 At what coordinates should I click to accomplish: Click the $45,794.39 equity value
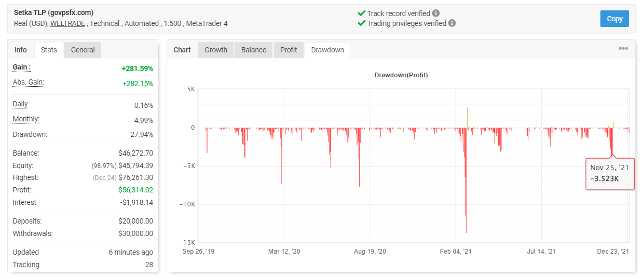pos(135,165)
